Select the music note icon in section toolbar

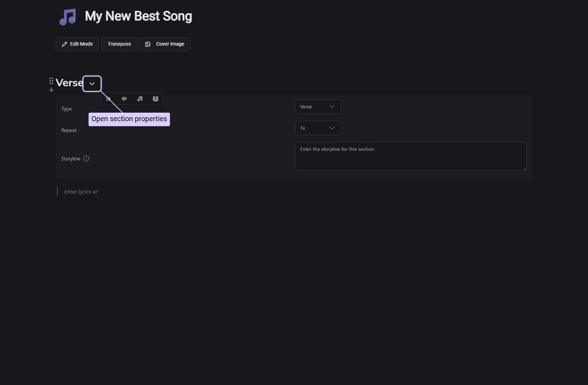pos(140,99)
